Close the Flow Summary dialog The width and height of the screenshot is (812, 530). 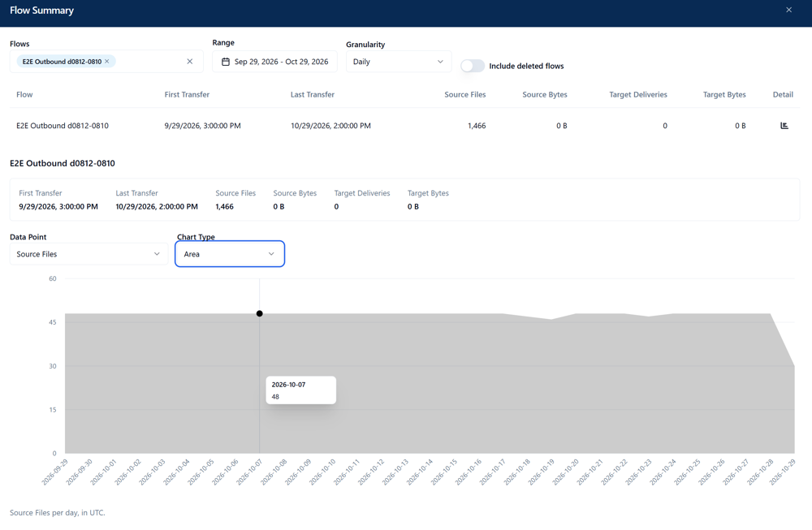[x=788, y=10]
